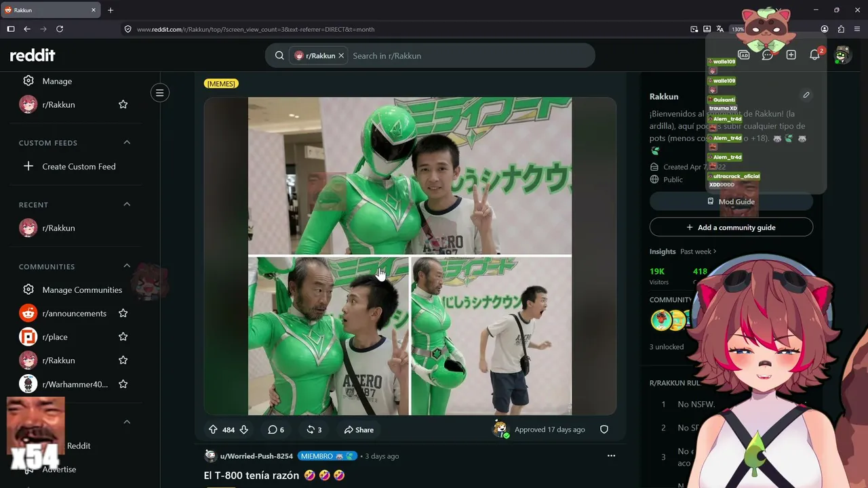
Task: Open the browser extensions puzzle icon
Action: coord(841,29)
